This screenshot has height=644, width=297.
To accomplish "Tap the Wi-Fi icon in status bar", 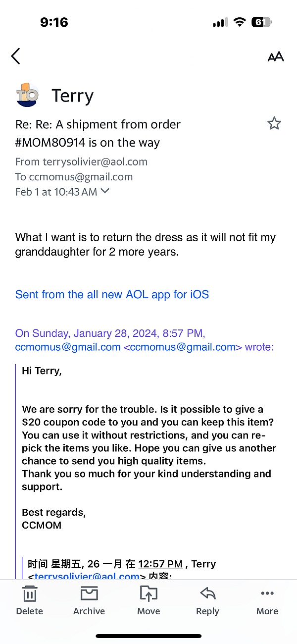I will click(x=240, y=22).
